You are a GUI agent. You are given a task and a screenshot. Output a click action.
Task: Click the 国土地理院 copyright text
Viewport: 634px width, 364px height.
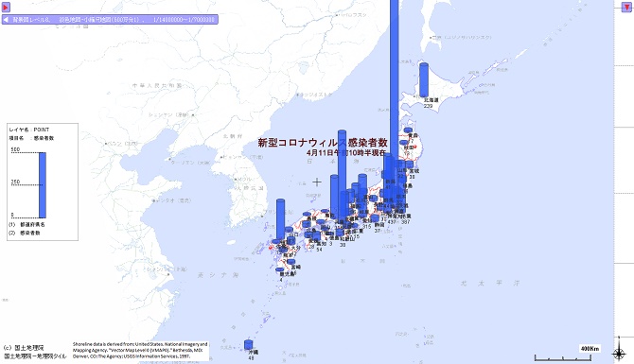click(x=24, y=348)
